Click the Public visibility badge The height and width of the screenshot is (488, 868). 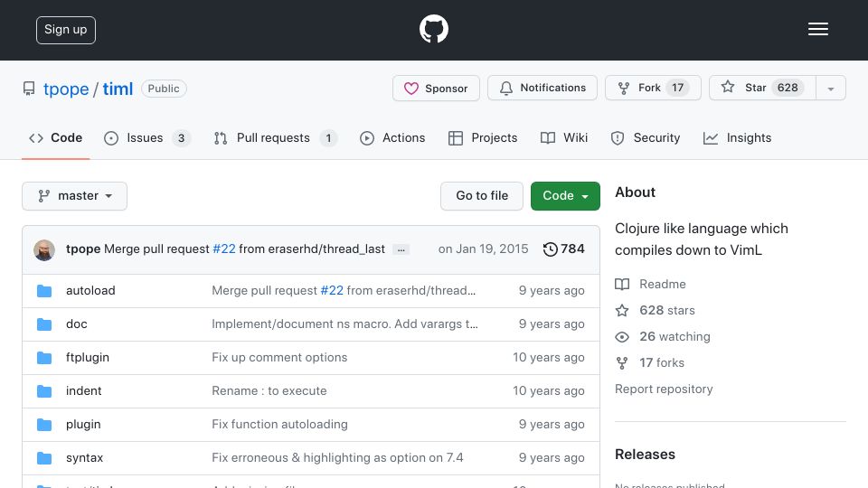click(164, 89)
